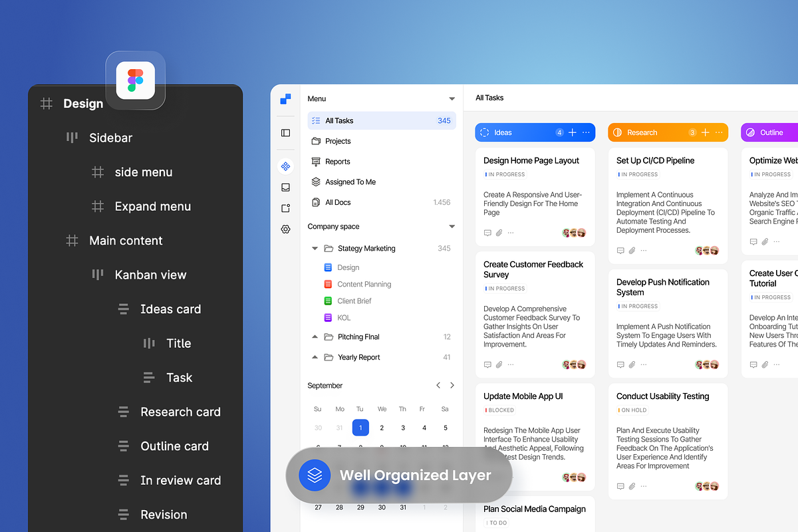The height and width of the screenshot is (532, 798).
Task: Select Research card layer
Action: [x=180, y=412]
